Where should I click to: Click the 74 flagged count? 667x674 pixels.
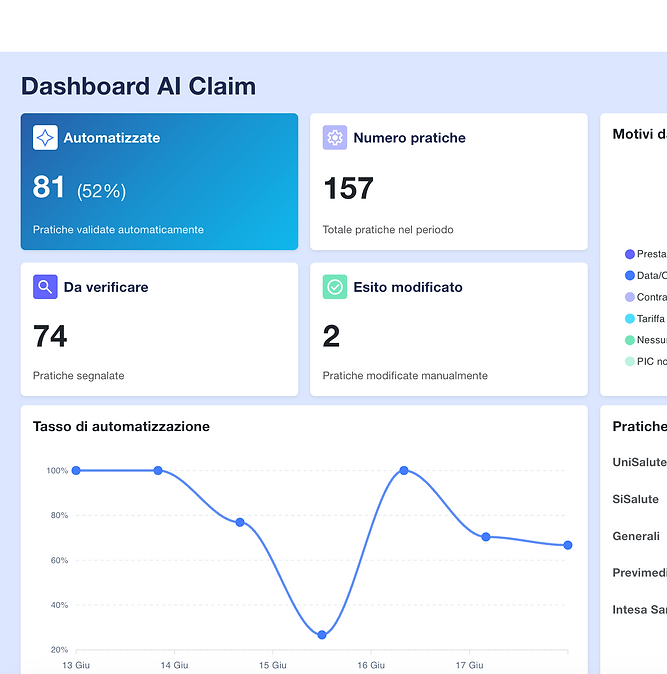[x=50, y=336]
